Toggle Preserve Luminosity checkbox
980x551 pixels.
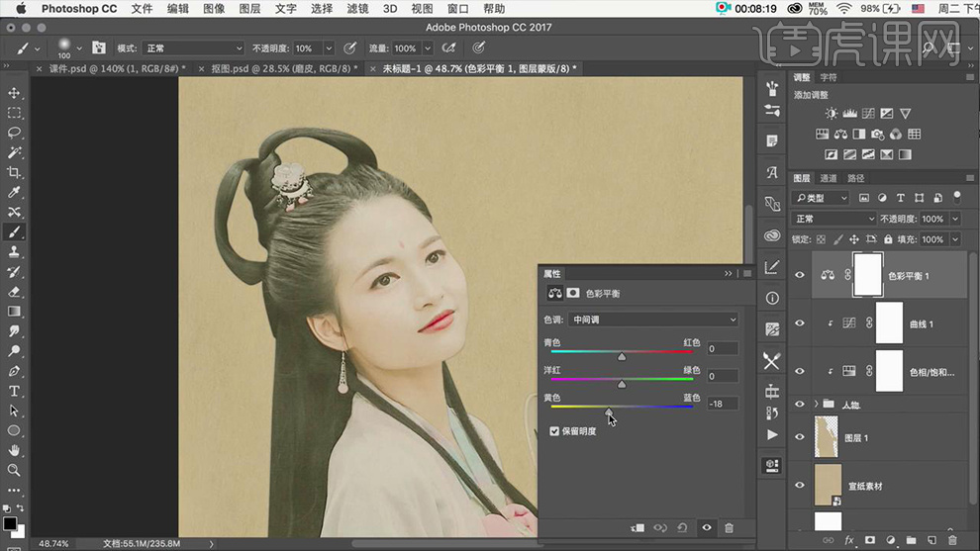[554, 431]
